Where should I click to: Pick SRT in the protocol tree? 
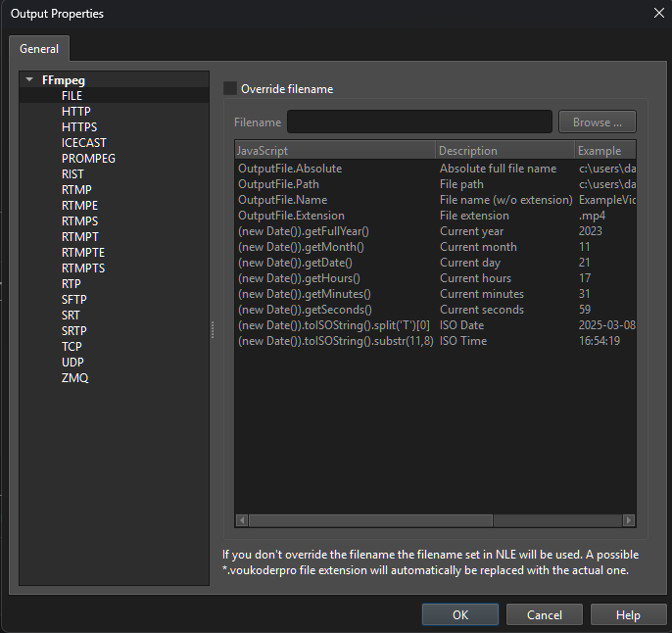click(72, 316)
